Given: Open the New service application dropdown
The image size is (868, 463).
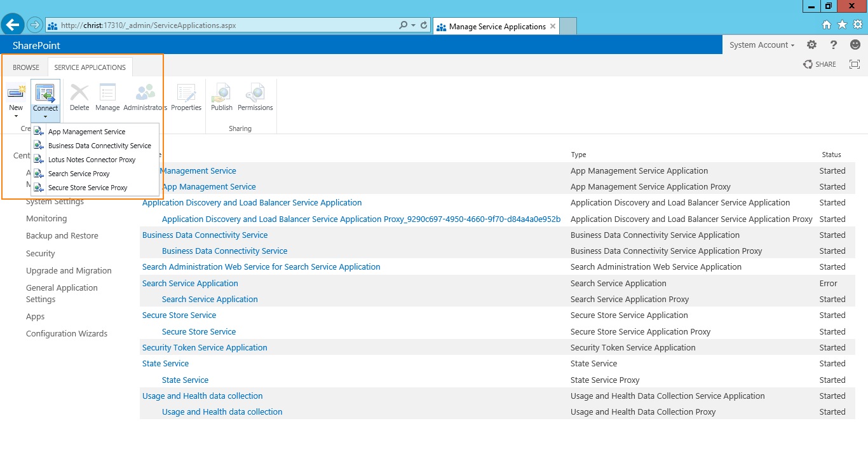Looking at the screenshot, I should pyautogui.click(x=16, y=102).
